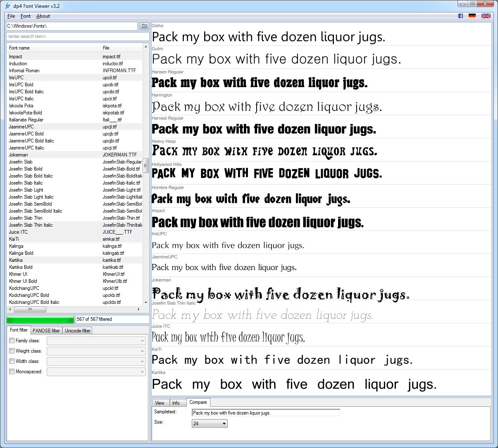Switch to the Unicode filter tab

tap(77, 330)
